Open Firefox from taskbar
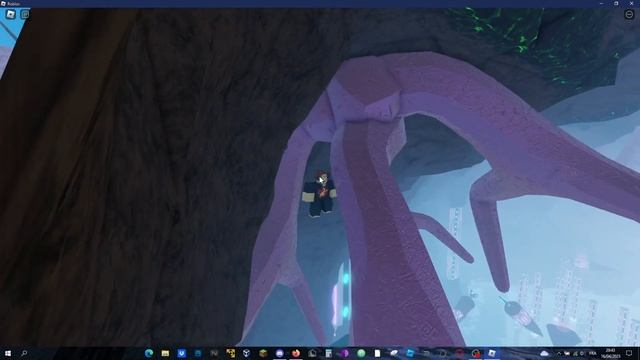 296,353
